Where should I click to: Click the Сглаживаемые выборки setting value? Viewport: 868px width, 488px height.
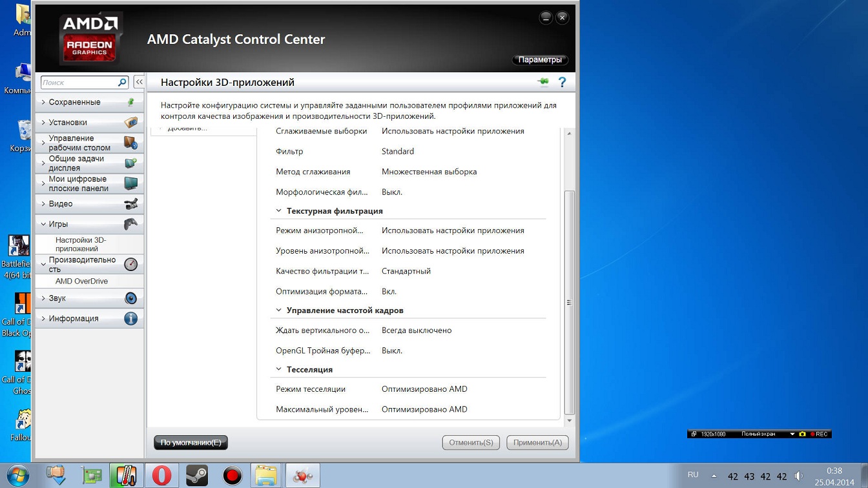coord(453,131)
